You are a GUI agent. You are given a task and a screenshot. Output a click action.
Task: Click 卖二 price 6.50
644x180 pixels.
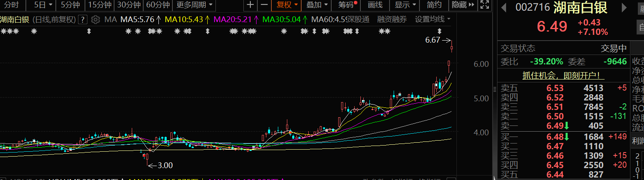coord(555,116)
